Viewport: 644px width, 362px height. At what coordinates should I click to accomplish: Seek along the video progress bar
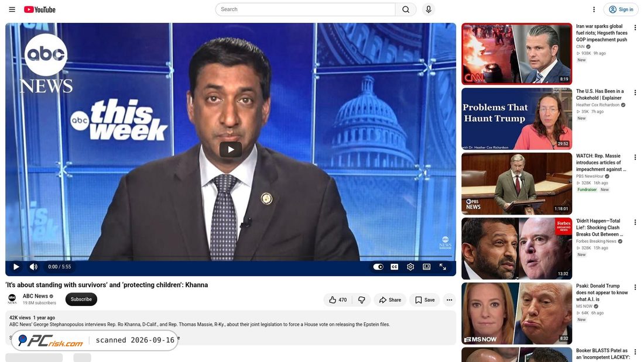[x=231, y=257]
